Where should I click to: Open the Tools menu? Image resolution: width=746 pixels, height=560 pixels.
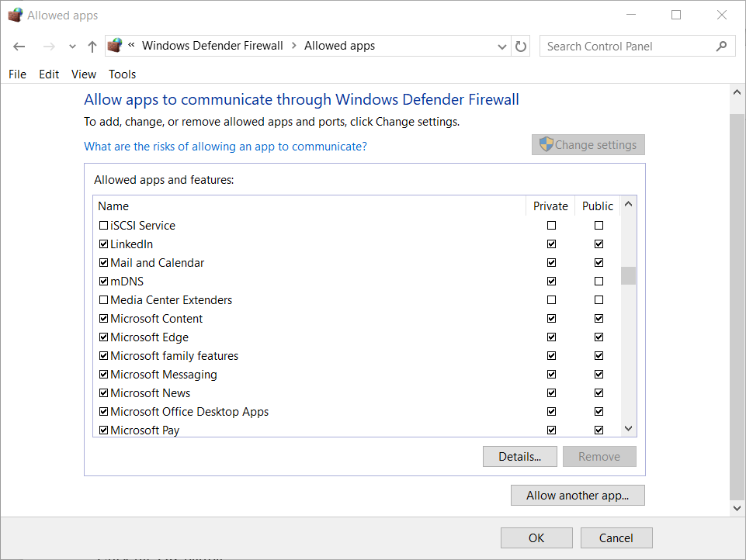pos(123,74)
